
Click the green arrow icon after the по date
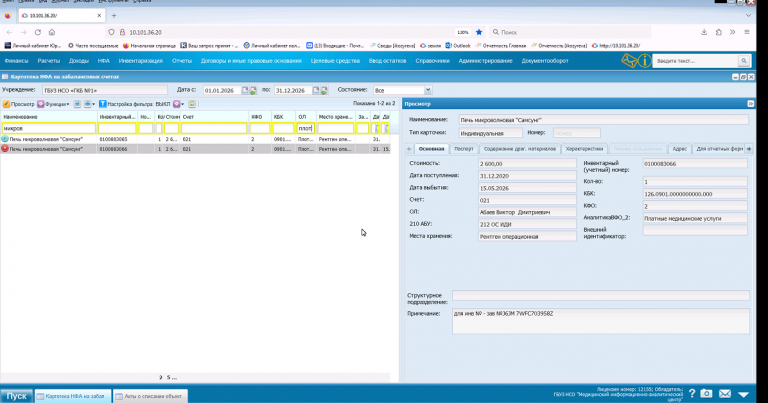(x=324, y=91)
